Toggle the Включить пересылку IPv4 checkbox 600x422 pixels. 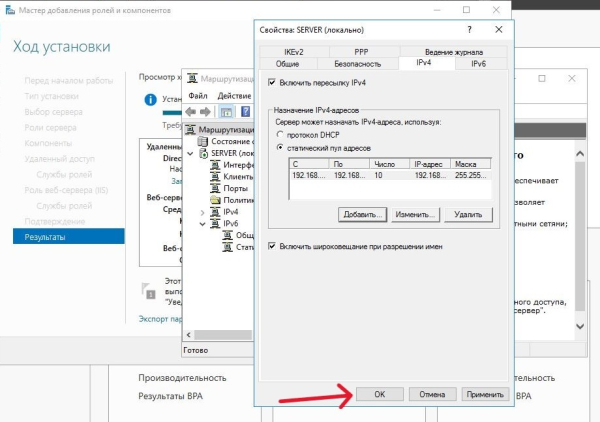(272, 83)
